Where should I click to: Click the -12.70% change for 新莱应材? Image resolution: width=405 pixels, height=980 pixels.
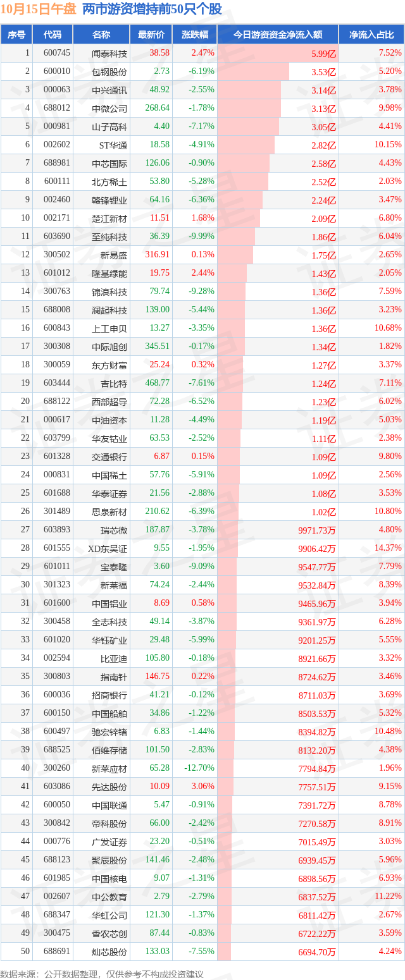[x=201, y=768]
